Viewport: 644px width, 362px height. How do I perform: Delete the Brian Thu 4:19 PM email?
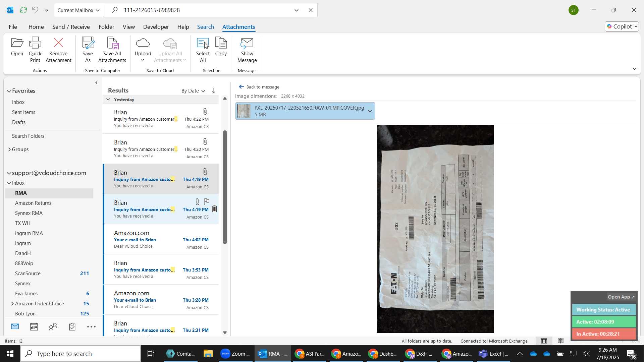214,209
